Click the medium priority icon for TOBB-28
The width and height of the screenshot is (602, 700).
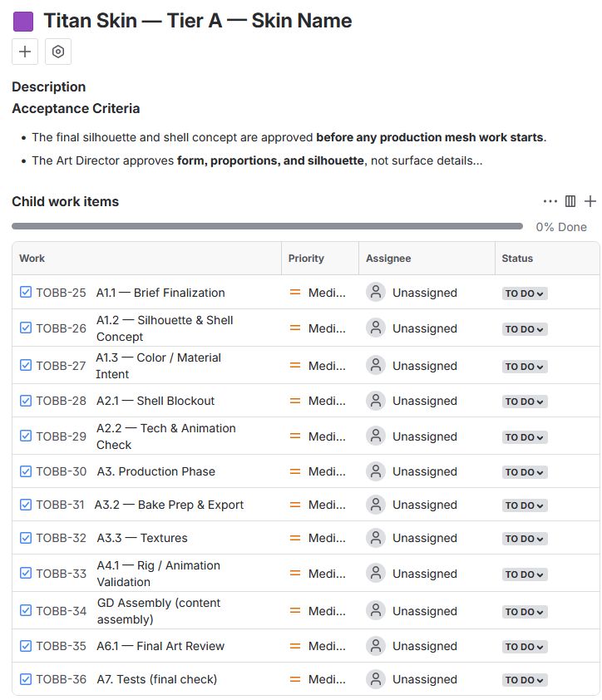pos(295,401)
